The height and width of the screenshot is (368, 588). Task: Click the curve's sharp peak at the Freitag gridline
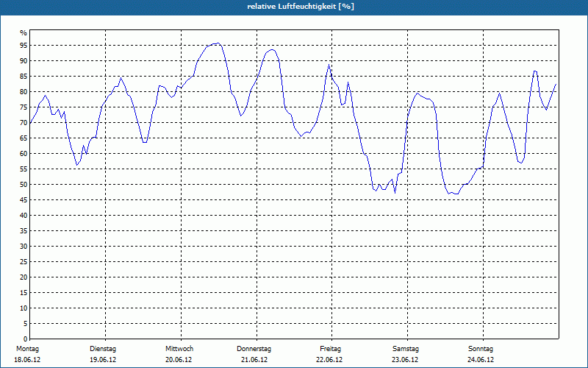pos(329,65)
